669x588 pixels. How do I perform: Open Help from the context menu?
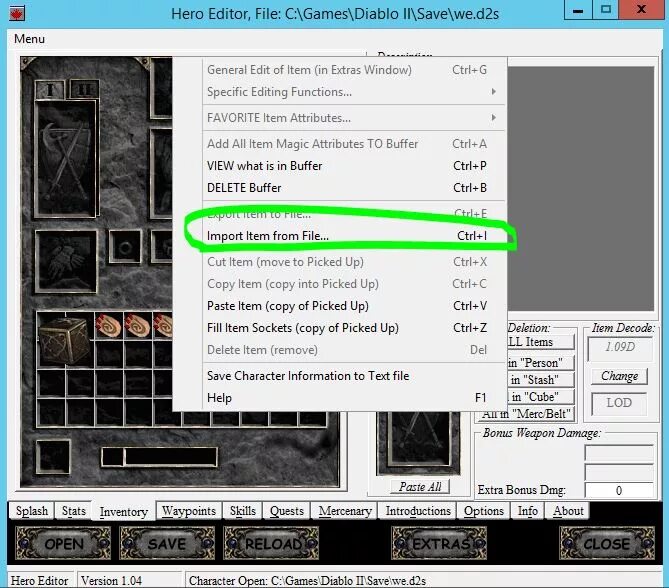click(x=347, y=398)
